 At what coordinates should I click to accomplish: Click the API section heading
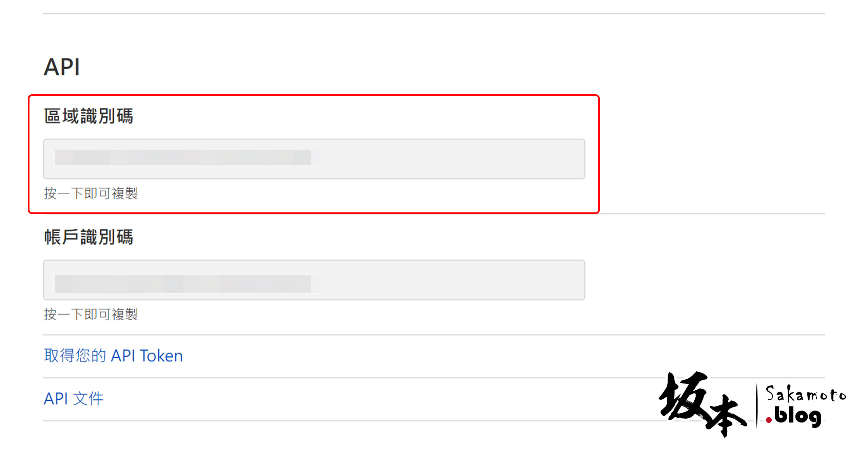(x=62, y=67)
